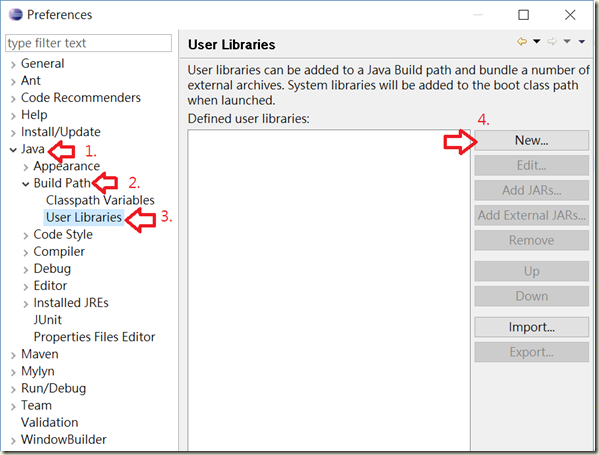Screen dimensions: 599x455
Task: Click the New... button
Action: (531, 140)
